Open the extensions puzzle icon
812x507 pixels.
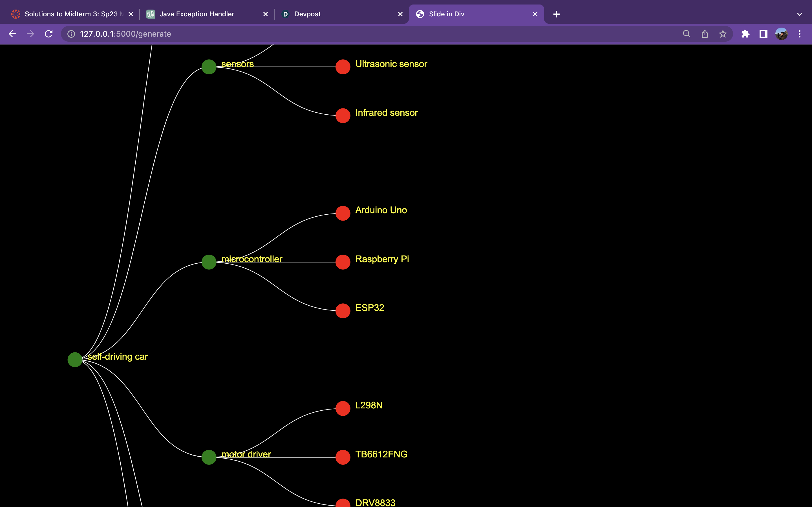pyautogui.click(x=745, y=34)
